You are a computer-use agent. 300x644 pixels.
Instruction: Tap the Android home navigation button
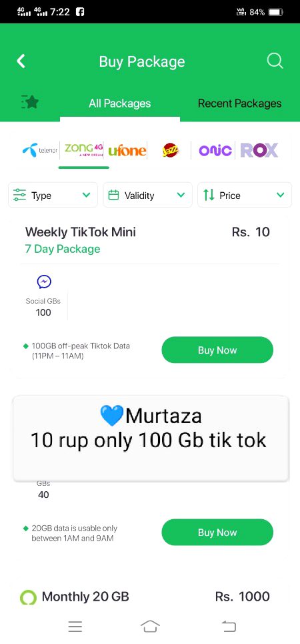150,627
